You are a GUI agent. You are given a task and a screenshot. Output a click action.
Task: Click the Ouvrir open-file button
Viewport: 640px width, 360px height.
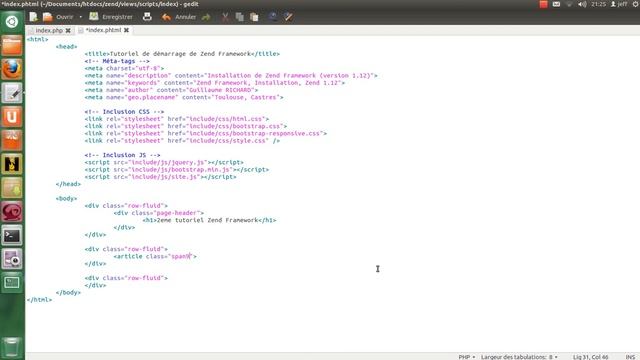click(x=58, y=17)
